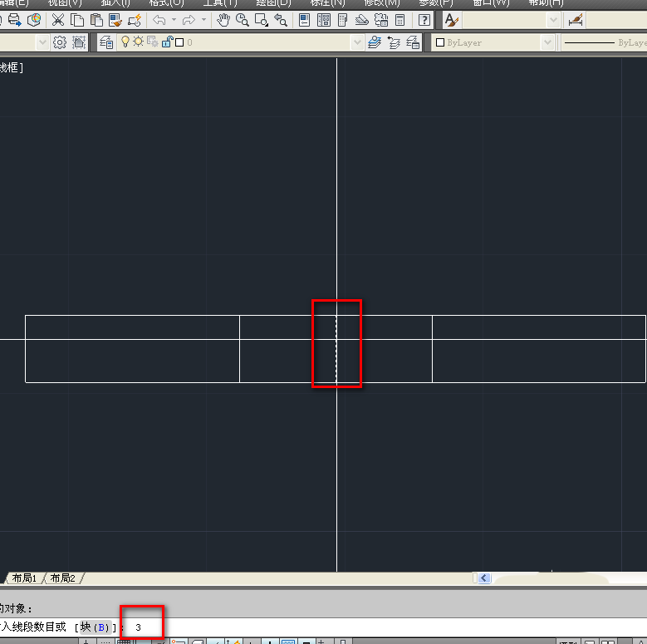Open the Text Style icon
Image resolution: width=647 pixels, height=644 pixels.
click(452, 19)
